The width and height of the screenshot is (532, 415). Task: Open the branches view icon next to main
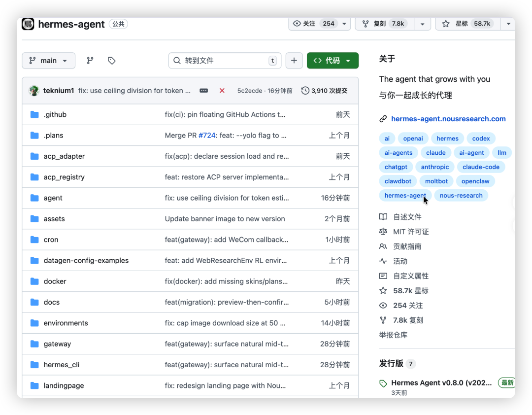(x=90, y=61)
